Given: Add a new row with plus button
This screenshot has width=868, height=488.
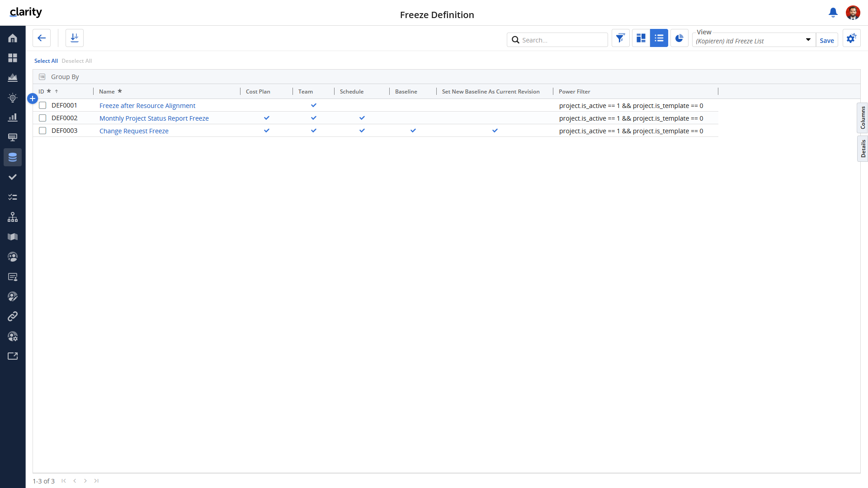Looking at the screenshot, I should 33,99.
